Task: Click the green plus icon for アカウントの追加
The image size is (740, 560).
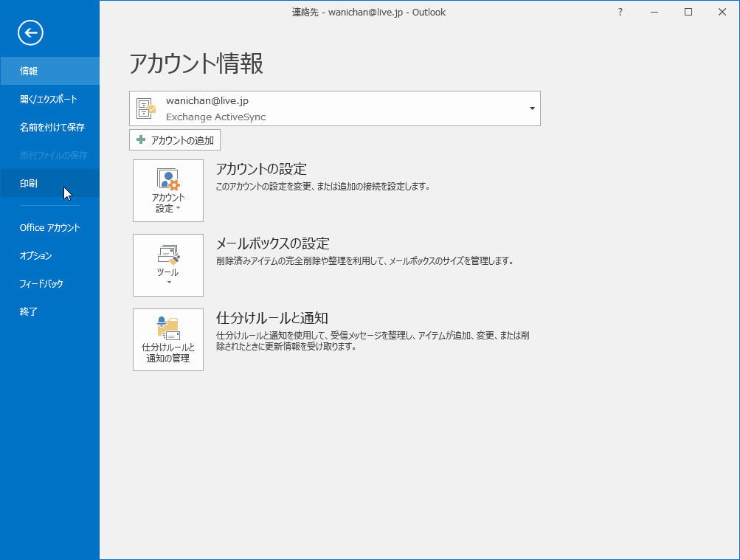Action: (x=141, y=139)
